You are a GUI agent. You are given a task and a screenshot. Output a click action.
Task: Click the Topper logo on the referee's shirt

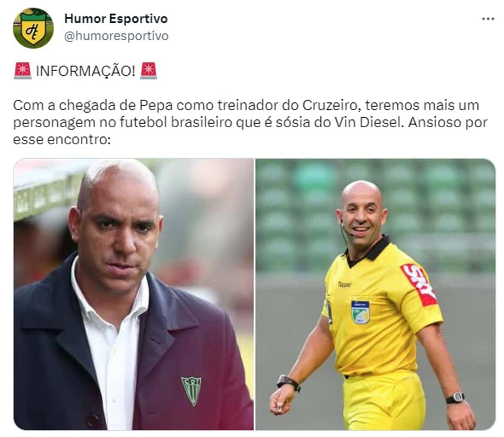pos(344,284)
